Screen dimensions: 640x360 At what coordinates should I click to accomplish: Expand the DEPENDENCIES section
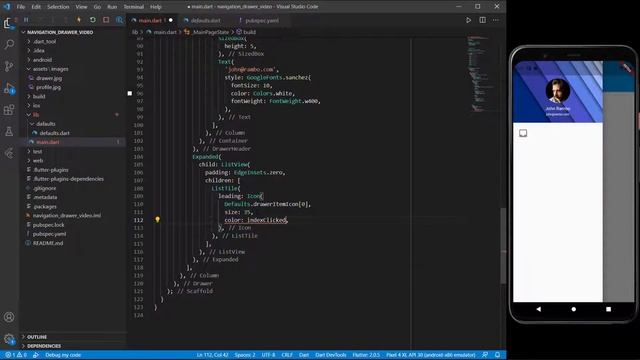pyautogui.click(x=44, y=346)
